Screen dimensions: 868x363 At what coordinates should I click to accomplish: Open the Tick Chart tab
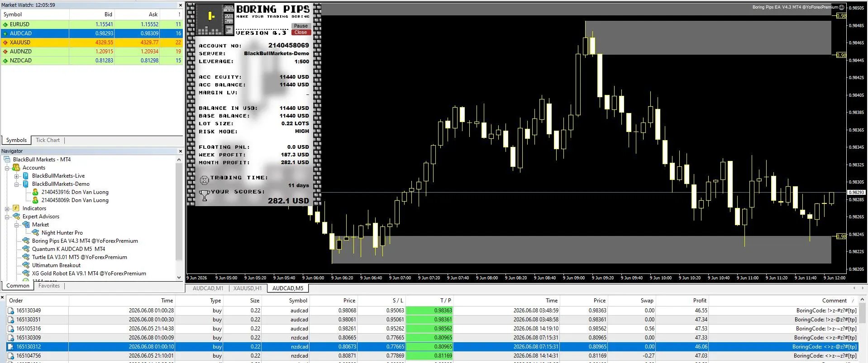tap(48, 140)
